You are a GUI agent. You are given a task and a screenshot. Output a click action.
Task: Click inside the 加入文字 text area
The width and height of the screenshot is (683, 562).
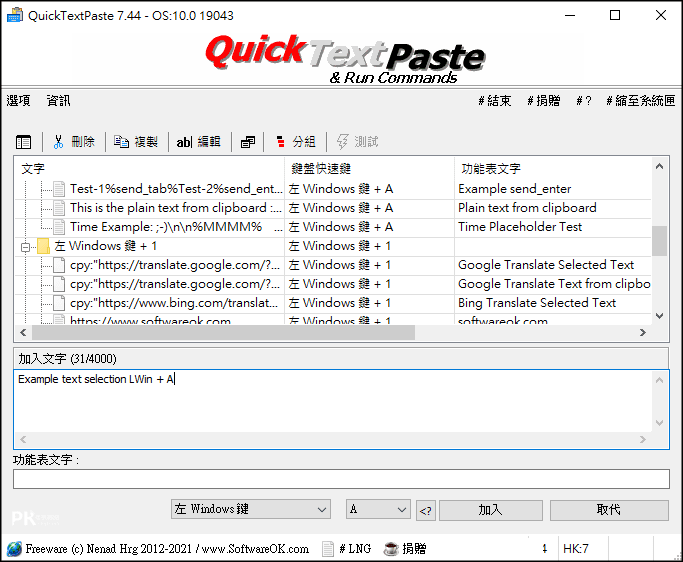pos(333,401)
